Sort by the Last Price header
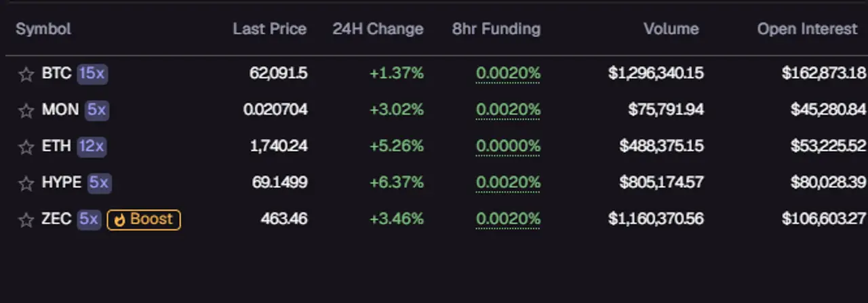 click(x=269, y=29)
